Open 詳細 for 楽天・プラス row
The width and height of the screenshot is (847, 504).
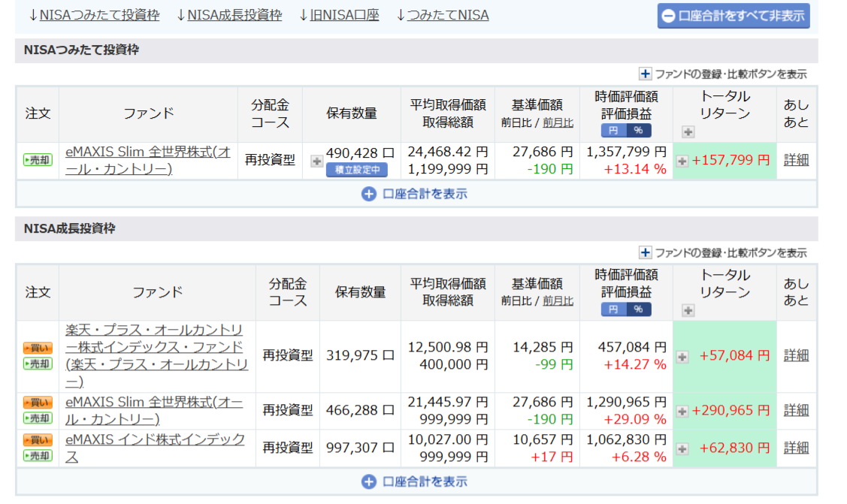tap(796, 355)
